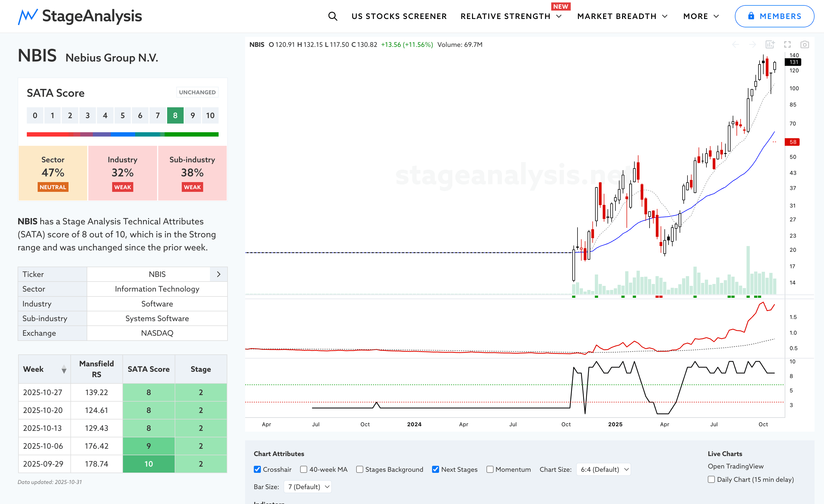Click the Members button

point(774,16)
